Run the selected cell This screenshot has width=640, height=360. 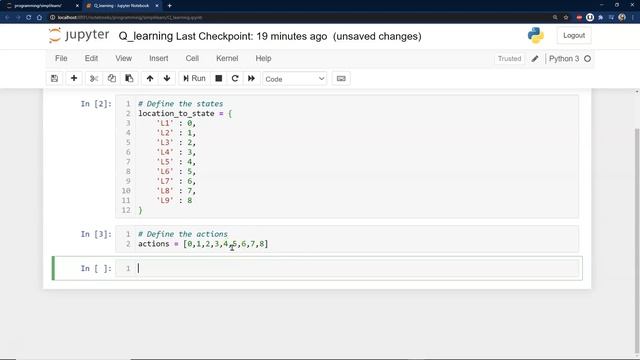point(194,78)
